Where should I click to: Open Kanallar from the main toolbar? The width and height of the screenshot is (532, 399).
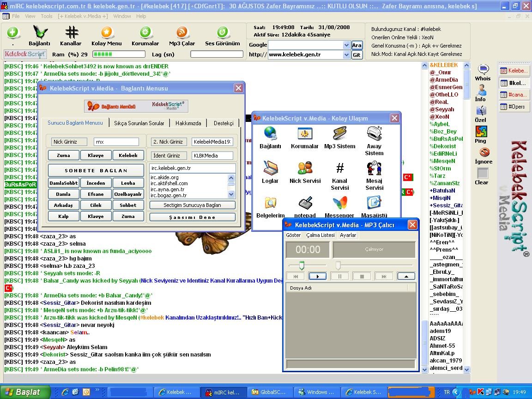coord(71,33)
